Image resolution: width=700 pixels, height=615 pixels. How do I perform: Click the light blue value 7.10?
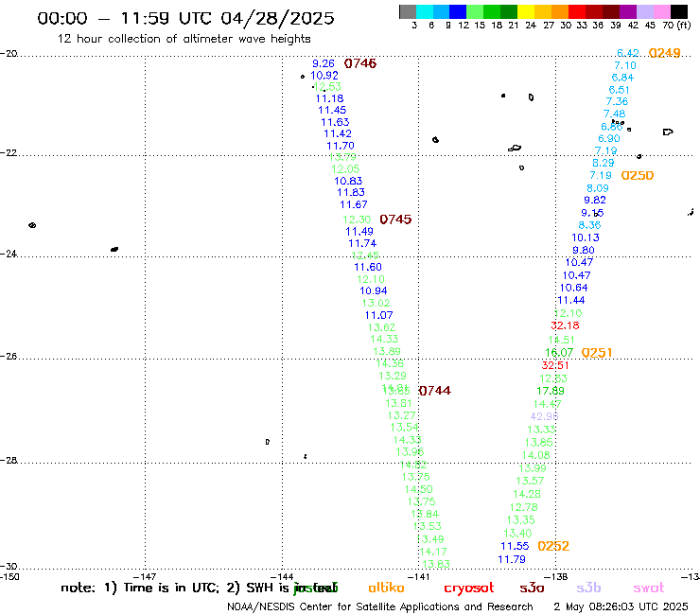click(x=625, y=65)
